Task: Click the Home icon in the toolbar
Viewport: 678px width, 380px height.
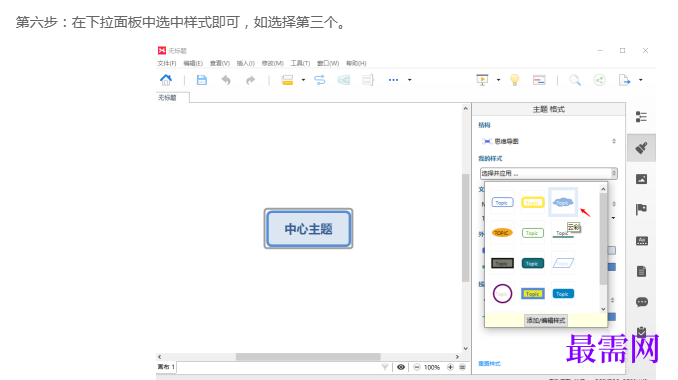Action: (166, 80)
